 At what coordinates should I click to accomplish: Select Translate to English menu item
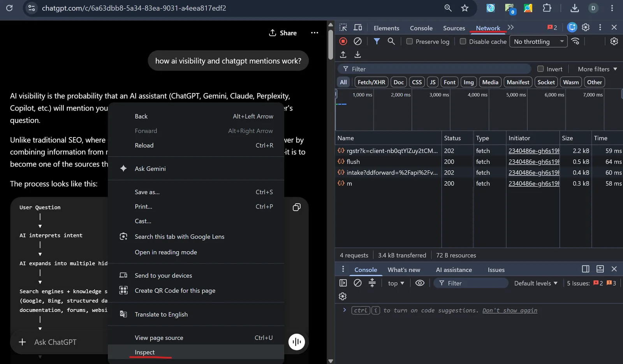click(x=196, y=314)
